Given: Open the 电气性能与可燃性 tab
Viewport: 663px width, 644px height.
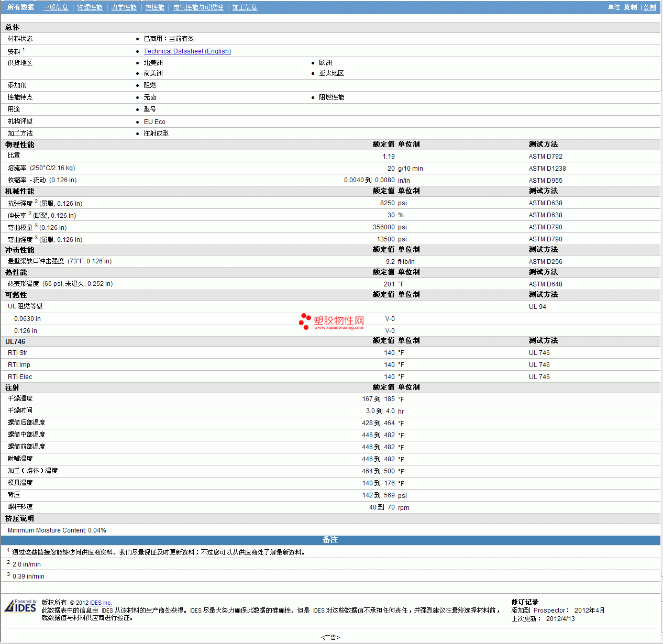Looking at the screenshot, I should (198, 7).
